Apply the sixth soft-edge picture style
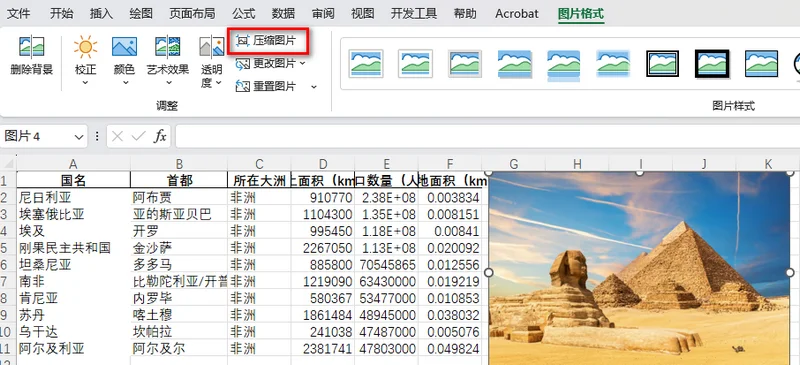The height and width of the screenshot is (365, 800). coord(613,64)
